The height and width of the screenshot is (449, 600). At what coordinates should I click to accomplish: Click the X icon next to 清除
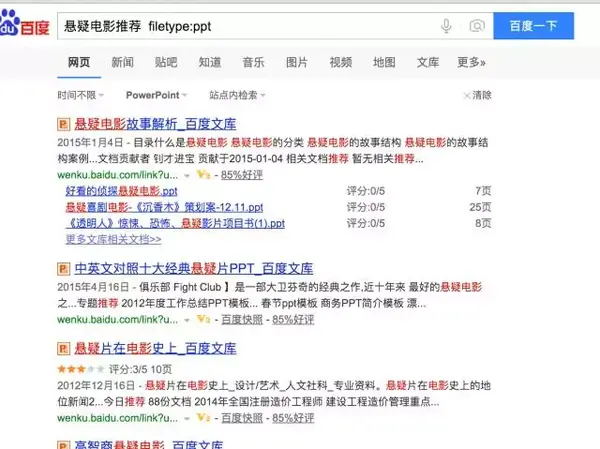click(x=467, y=95)
